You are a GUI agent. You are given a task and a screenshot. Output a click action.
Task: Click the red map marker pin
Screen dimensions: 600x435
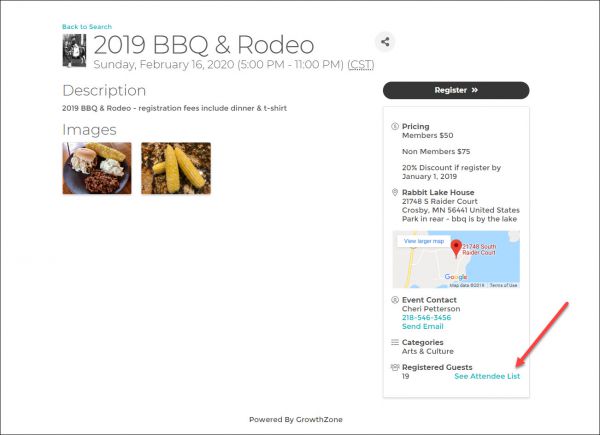(455, 249)
